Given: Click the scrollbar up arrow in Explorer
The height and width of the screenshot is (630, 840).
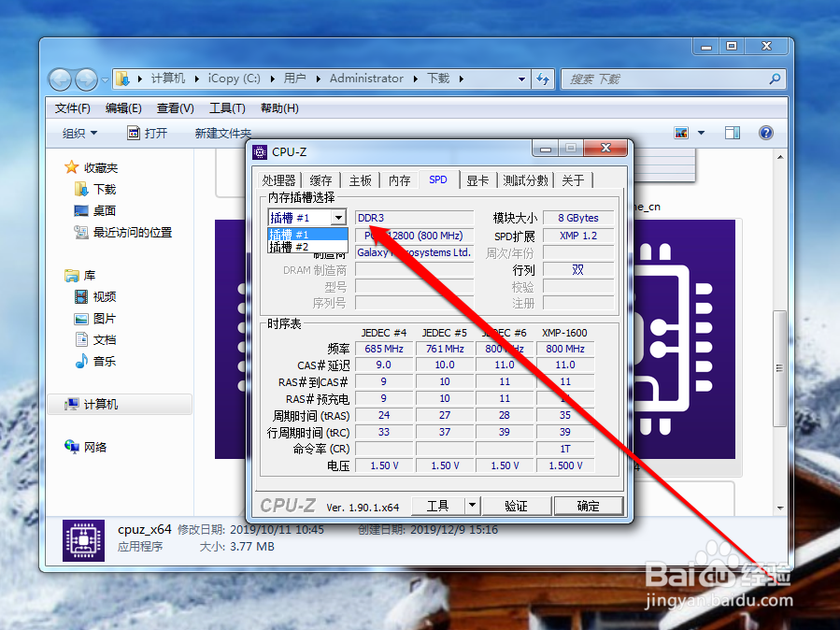Looking at the screenshot, I should pos(780,157).
